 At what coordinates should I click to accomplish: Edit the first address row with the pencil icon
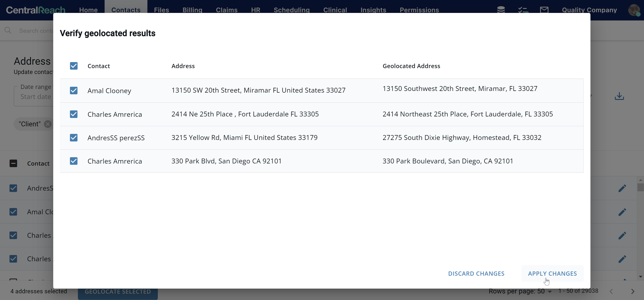click(x=622, y=188)
